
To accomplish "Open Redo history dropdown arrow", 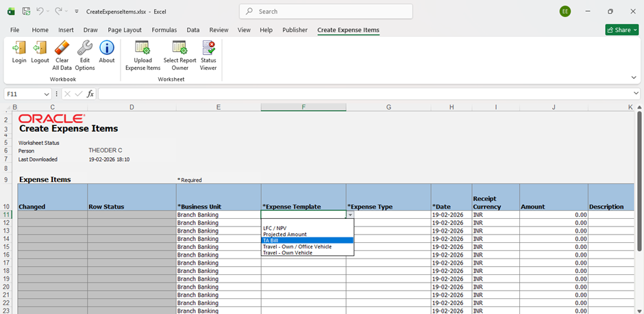I will pyautogui.click(x=66, y=12).
